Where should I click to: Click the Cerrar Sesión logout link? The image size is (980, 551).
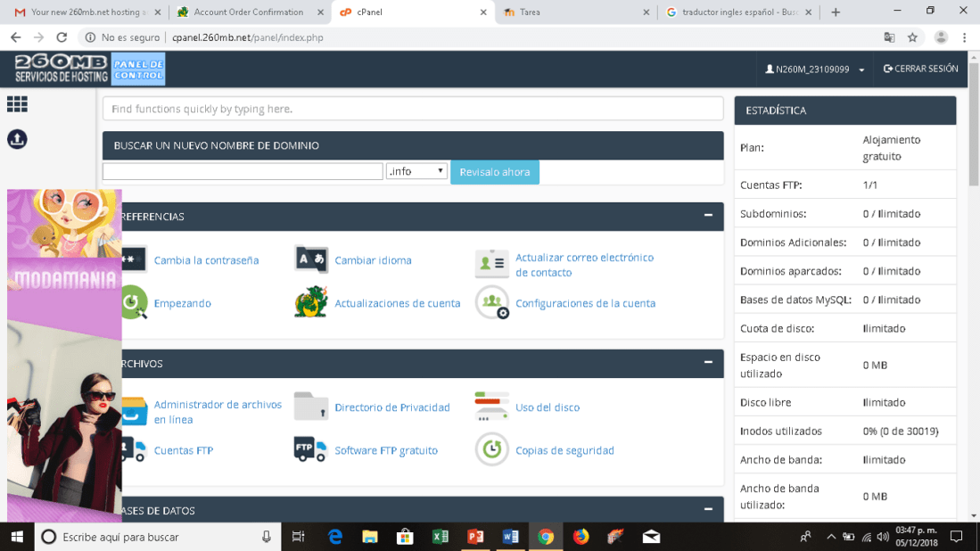click(x=920, y=70)
